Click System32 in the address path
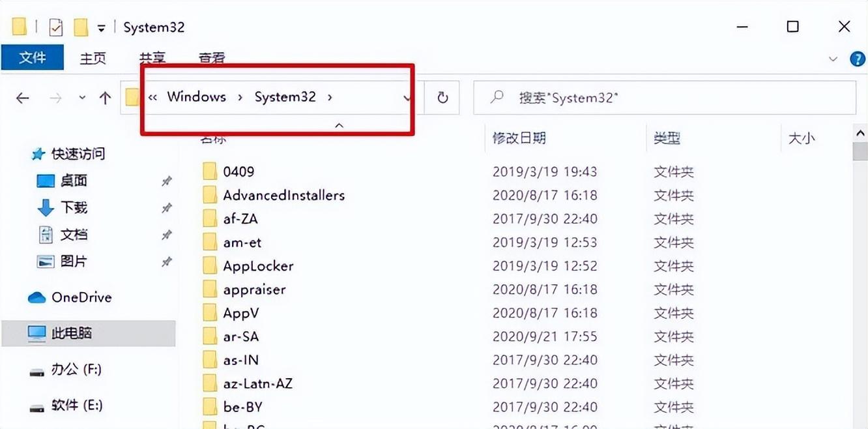The image size is (868, 429). [285, 96]
